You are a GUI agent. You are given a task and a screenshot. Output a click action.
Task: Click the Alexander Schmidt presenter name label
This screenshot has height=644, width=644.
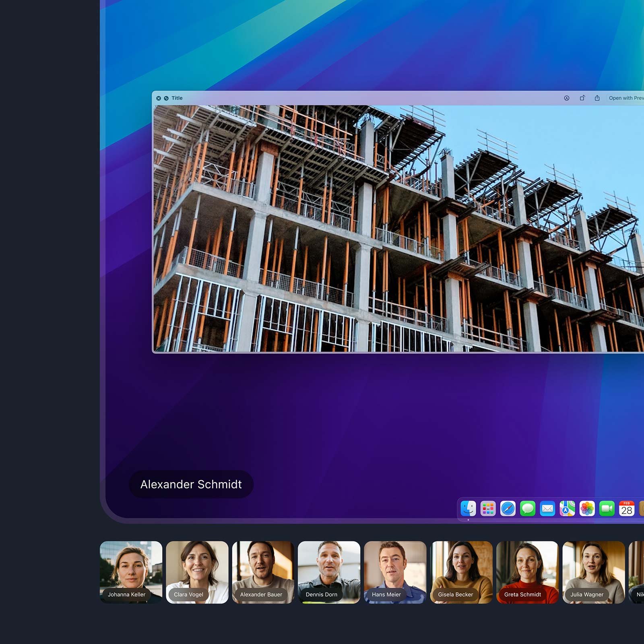pyautogui.click(x=191, y=484)
